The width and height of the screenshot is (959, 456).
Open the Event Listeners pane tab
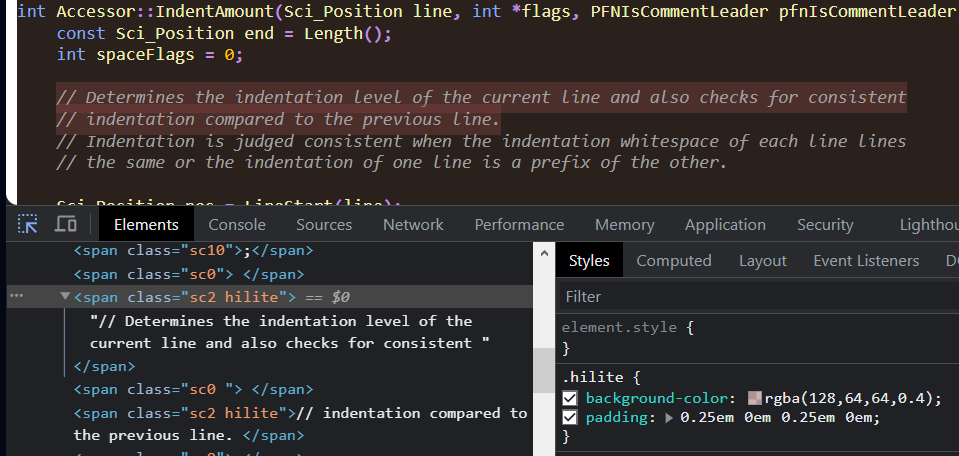[866, 261]
